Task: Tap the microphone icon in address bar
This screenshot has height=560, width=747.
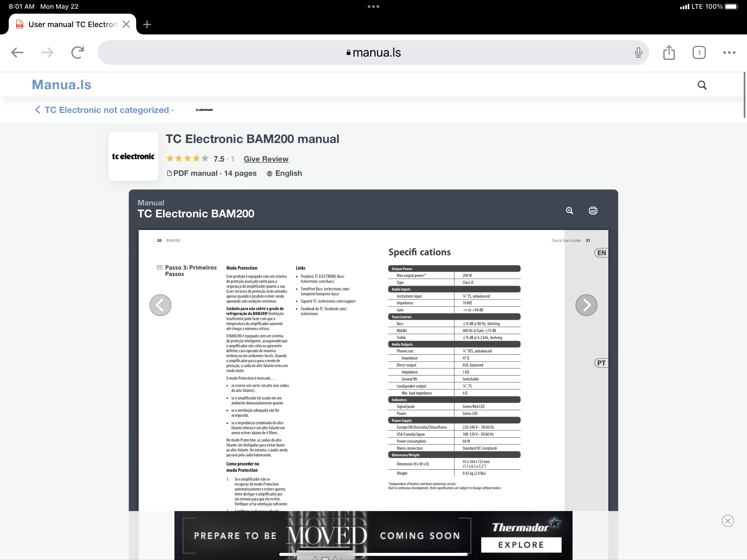Action: [638, 52]
